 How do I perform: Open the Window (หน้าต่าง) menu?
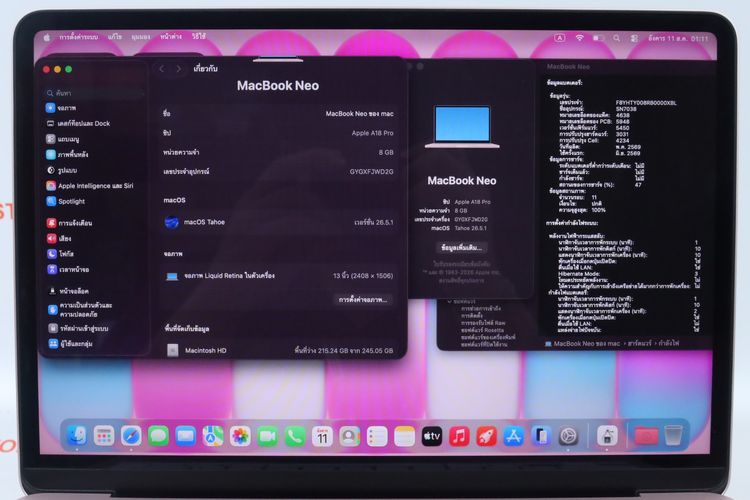point(171,36)
